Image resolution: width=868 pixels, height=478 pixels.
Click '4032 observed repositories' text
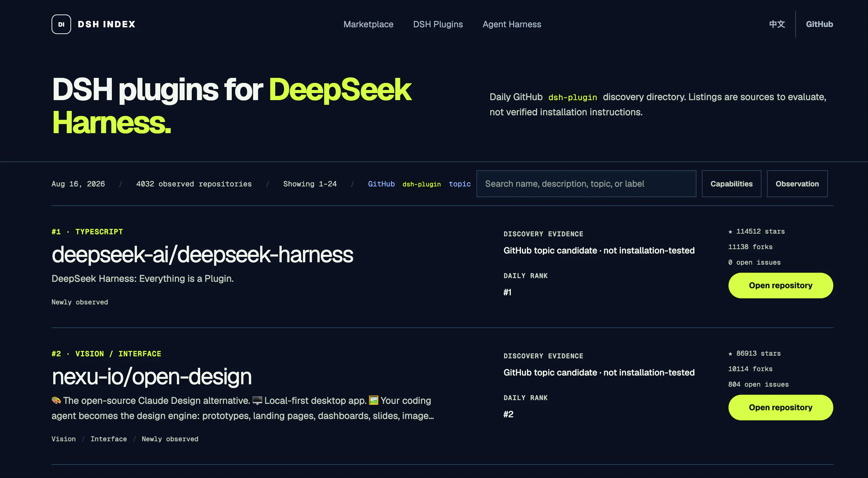pos(194,184)
